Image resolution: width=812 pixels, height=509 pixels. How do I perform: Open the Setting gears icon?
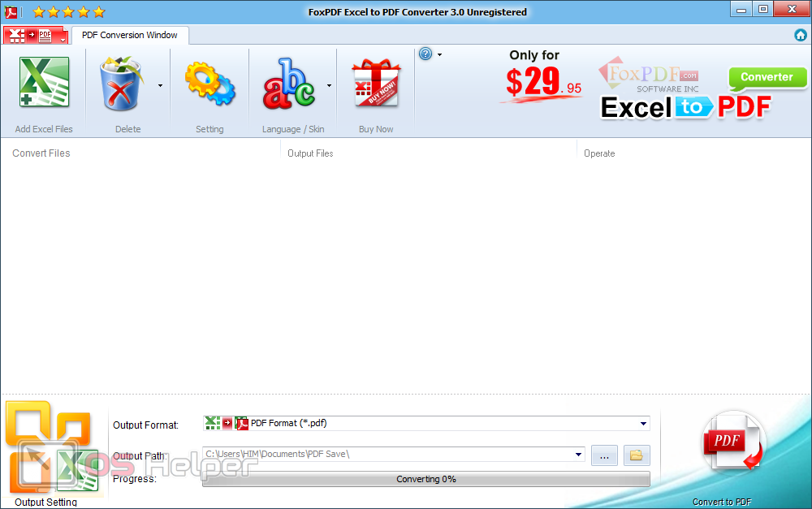click(209, 84)
